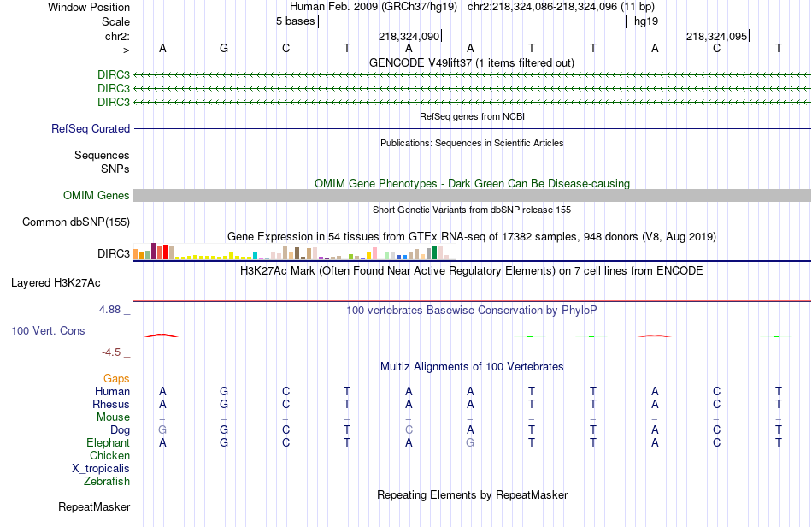Click the 218,324,095 position marker
The width and height of the screenshot is (812, 527).
(x=718, y=36)
